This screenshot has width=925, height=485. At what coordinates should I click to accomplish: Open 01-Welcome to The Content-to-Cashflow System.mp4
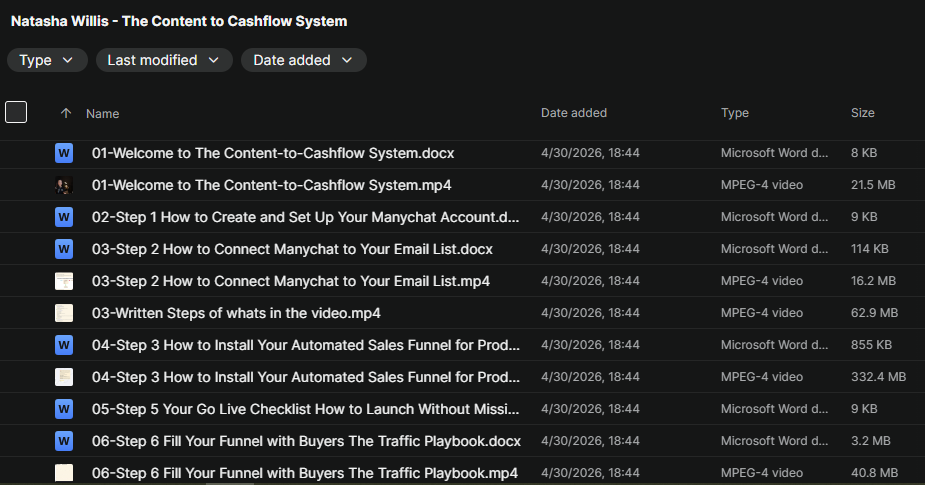271,185
